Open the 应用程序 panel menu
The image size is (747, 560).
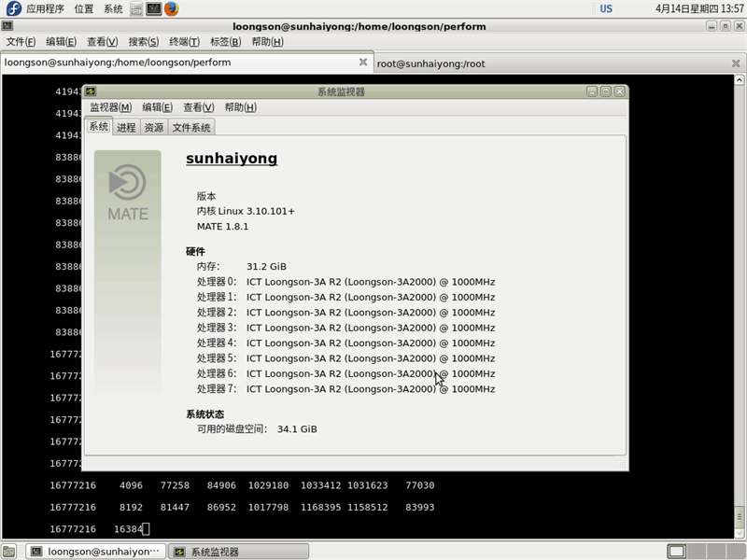[x=45, y=8]
